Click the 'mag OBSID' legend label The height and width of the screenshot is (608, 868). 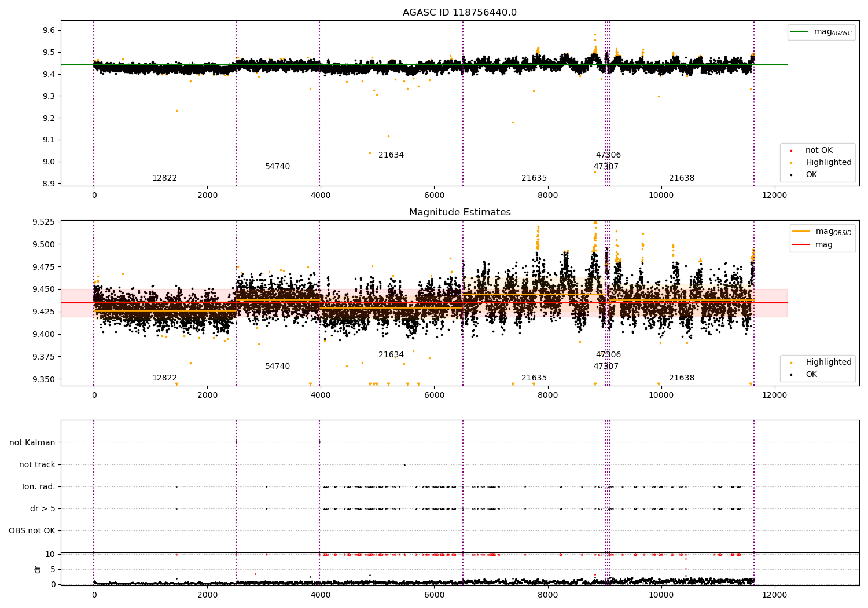pos(833,232)
